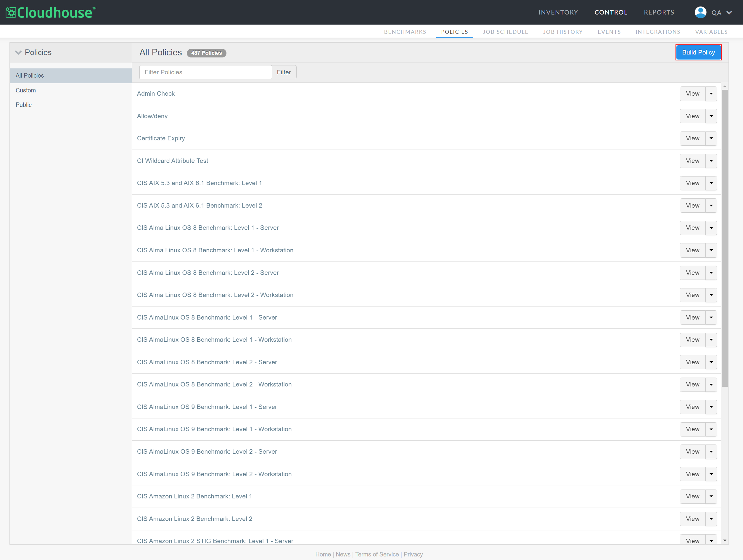Open CIS AlmaLinux OS 9 Level 2 Server link
The height and width of the screenshot is (560, 743).
point(207,452)
